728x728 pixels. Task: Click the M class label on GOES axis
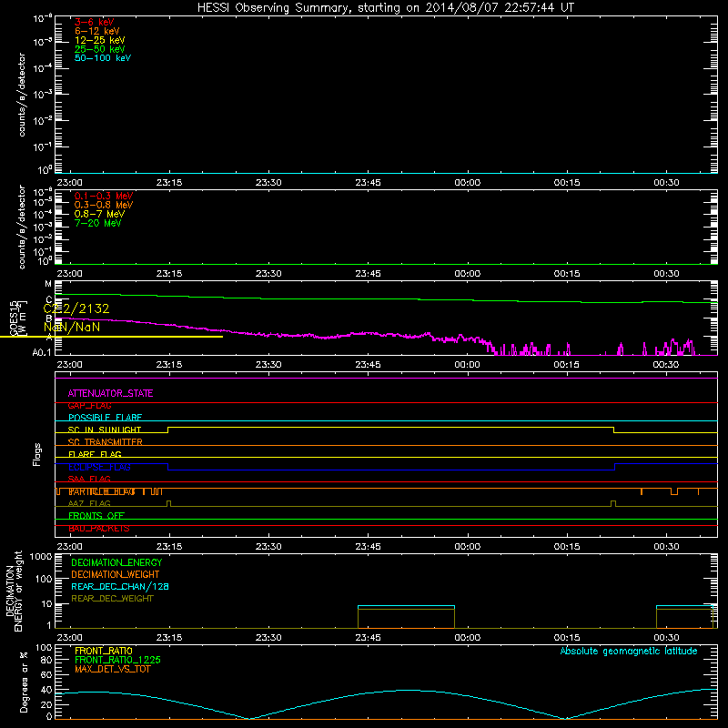pyautogui.click(x=48, y=284)
